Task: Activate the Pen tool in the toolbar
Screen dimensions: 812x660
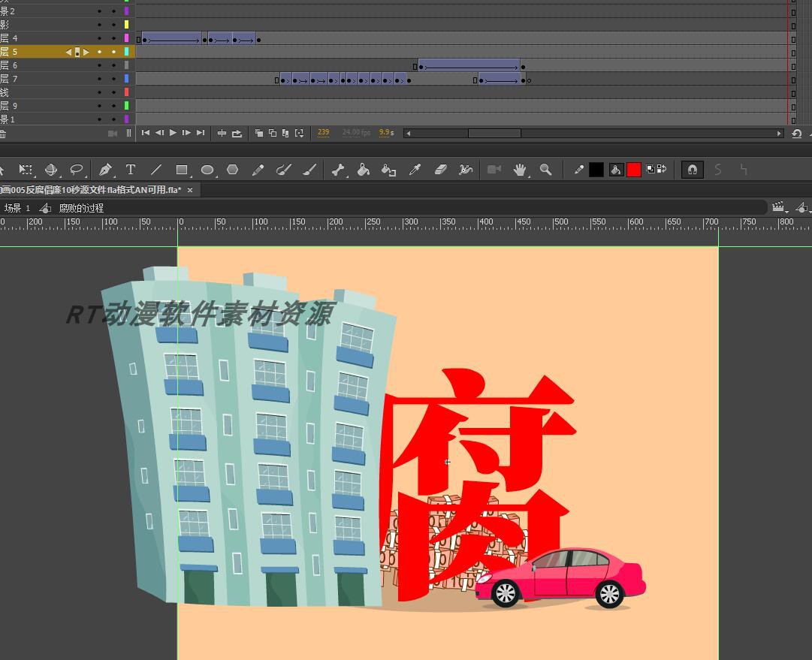Action: (x=105, y=170)
